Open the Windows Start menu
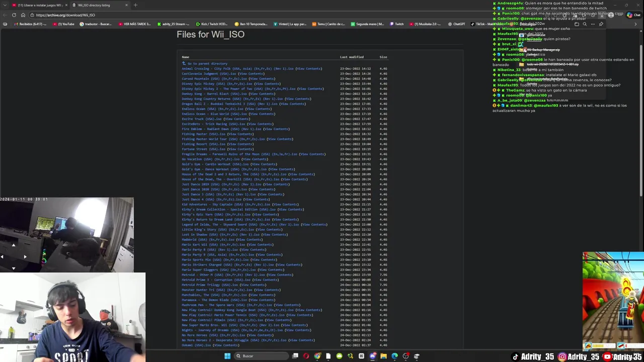The height and width of the screenshot is (362, 644). pyautogui.click(x=227, y=356)
